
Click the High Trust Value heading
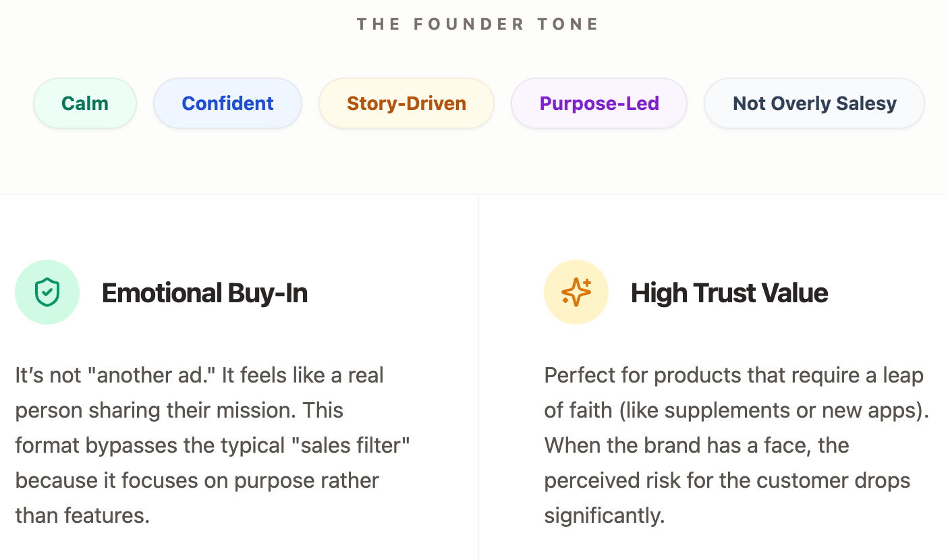729,293
